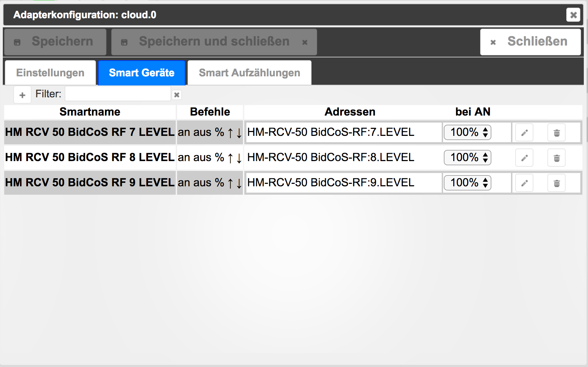This screenshot has width=588, height=367.
Task: Select the Smart Geräte tab
Action: [x=142, y=73]
